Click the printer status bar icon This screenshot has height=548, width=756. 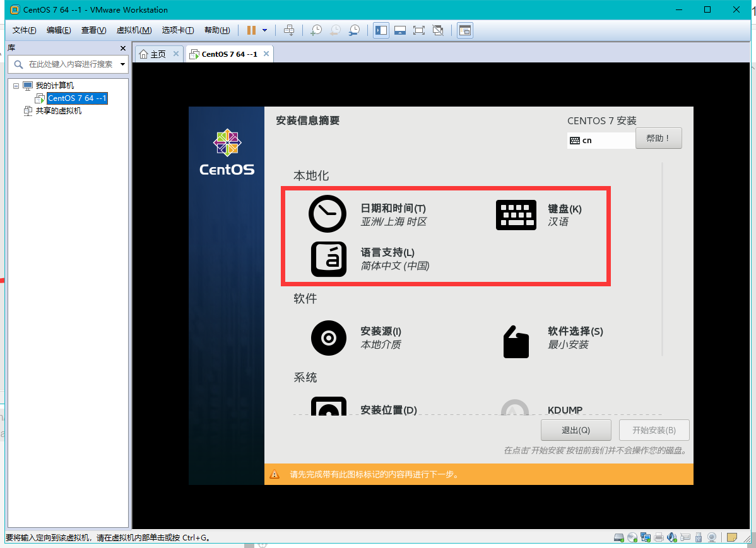tap(659, 537)
